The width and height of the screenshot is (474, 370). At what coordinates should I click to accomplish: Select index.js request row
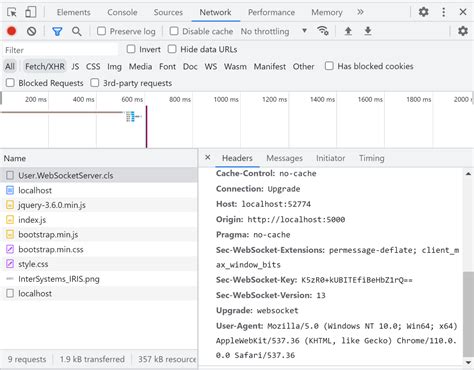tap(99, 220)
